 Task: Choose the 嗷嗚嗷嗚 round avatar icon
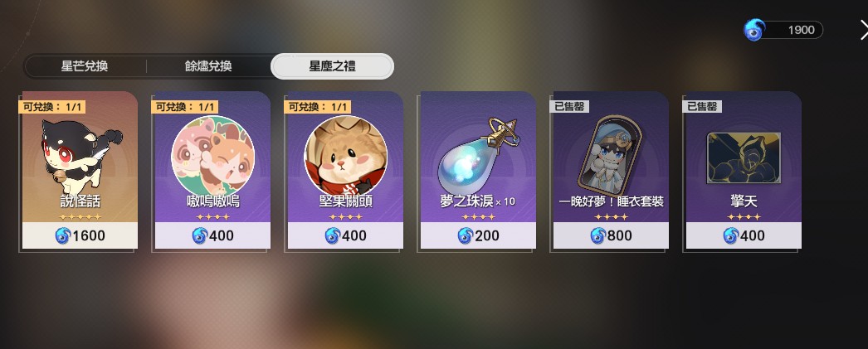click(x=213, y=155)
